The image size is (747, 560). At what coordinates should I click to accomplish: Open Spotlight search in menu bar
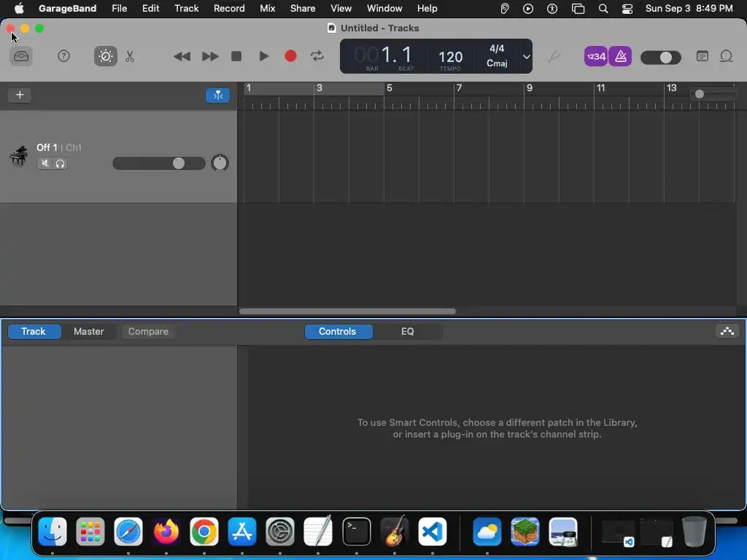click(x=603, y=9)
